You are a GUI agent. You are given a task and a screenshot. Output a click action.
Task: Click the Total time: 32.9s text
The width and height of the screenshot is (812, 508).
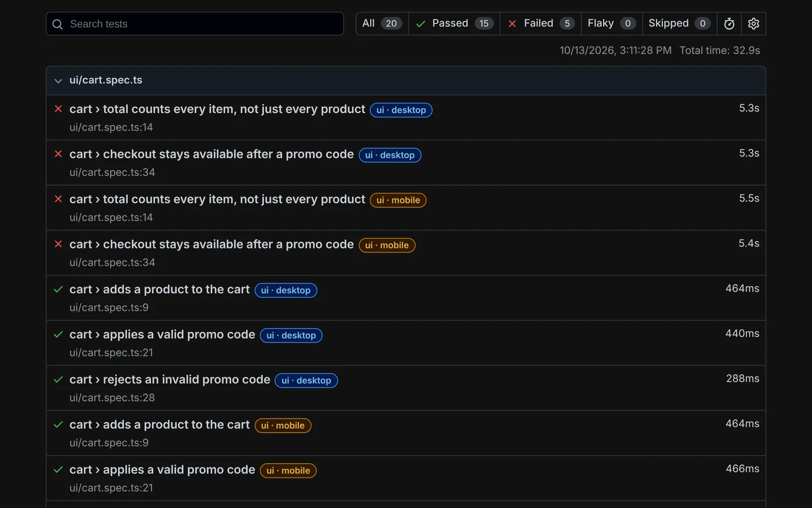720,50
